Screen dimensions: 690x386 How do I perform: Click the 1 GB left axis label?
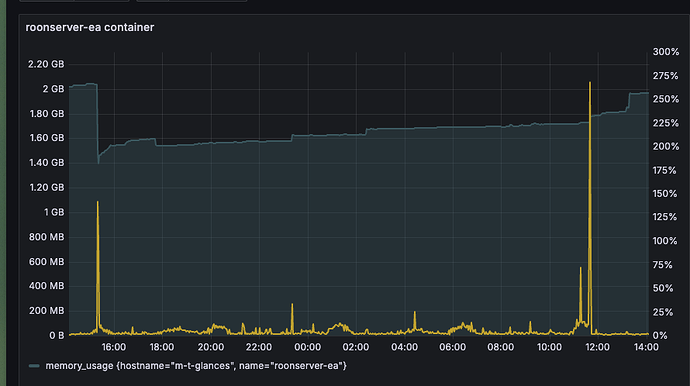tap(54, 213)
